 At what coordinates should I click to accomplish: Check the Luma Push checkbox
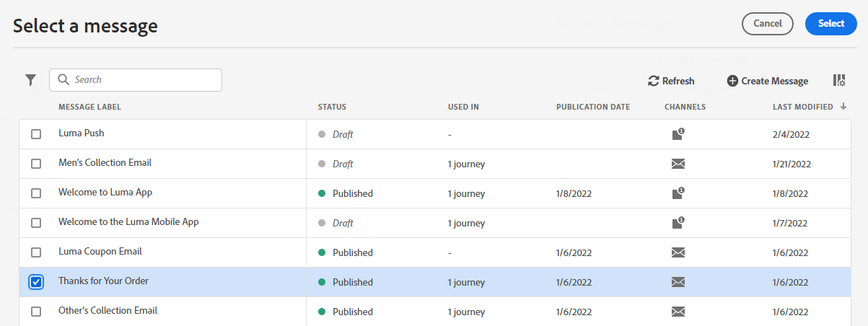[36, 134]
